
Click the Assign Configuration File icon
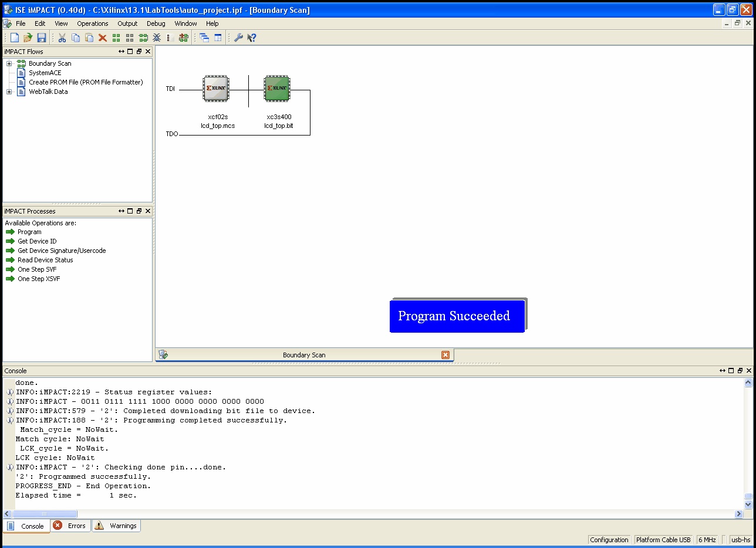[x=184, y=38]
